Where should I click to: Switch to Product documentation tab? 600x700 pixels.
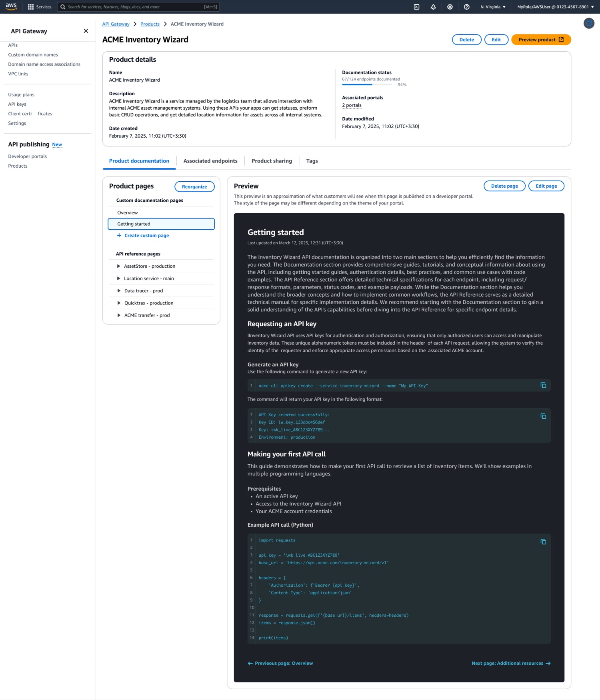[139, 161]
